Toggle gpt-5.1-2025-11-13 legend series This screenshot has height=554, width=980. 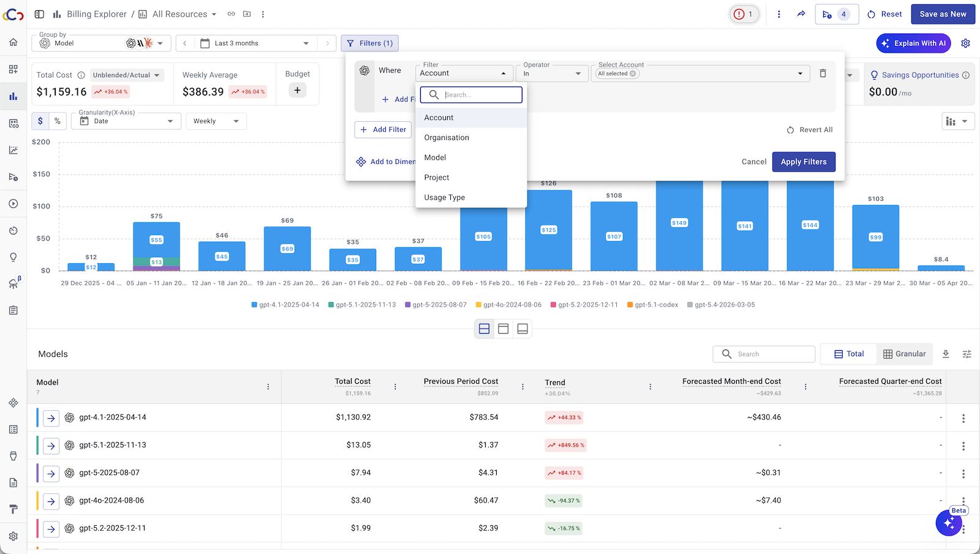(362, 305)
